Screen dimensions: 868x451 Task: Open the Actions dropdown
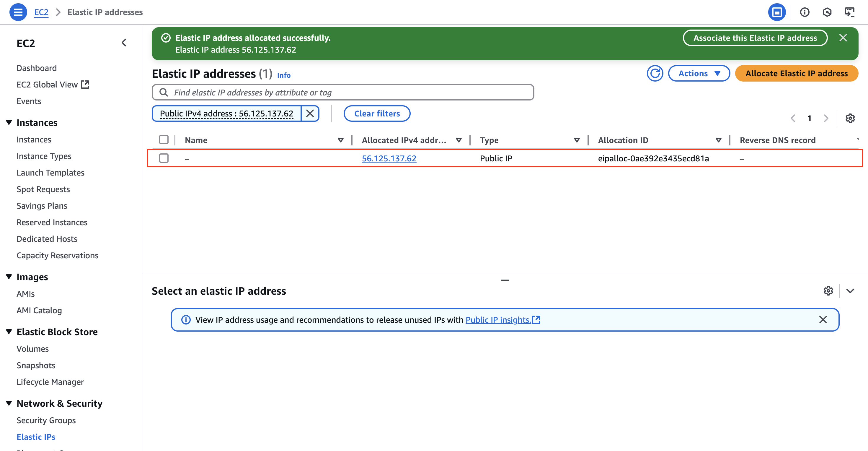699,73
